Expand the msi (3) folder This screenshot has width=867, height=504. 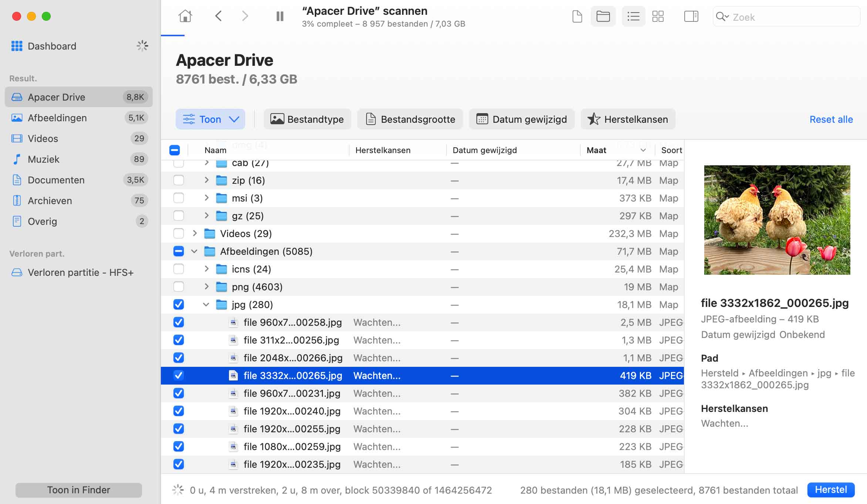coord(206,198)
